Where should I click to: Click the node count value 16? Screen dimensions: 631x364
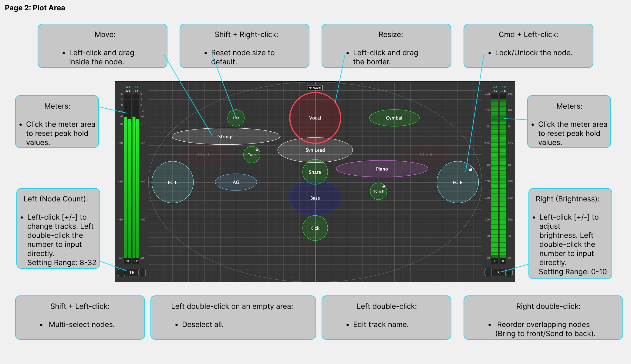pos(132,273)
